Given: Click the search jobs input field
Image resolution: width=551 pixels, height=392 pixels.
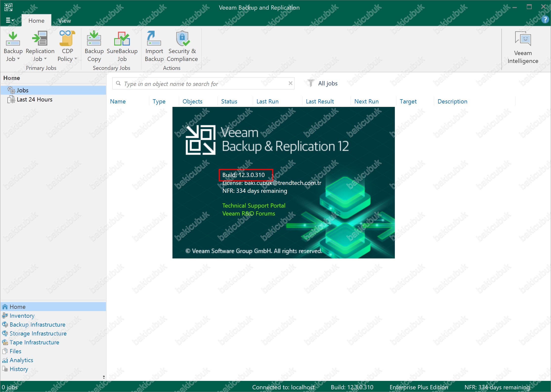Looking at the screenshot, I should 203,83.
